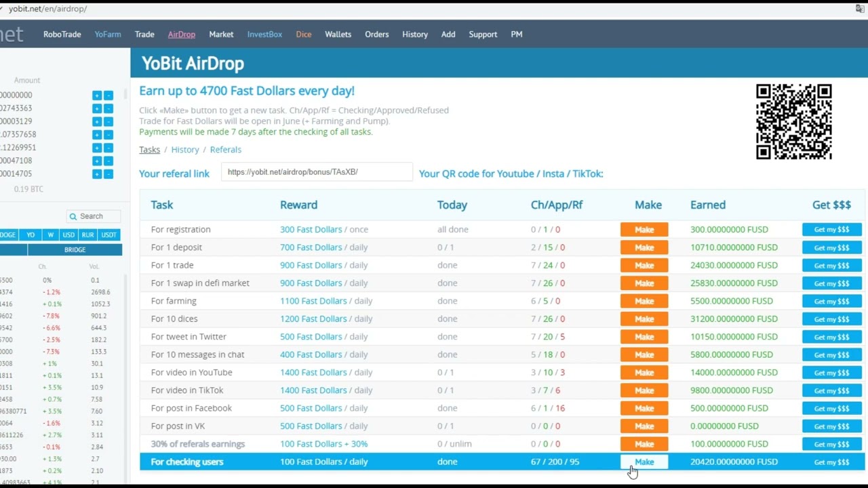Screen dimensions: 868x488
Task: Click Make for video in YouTube
Action: [644, 373]
